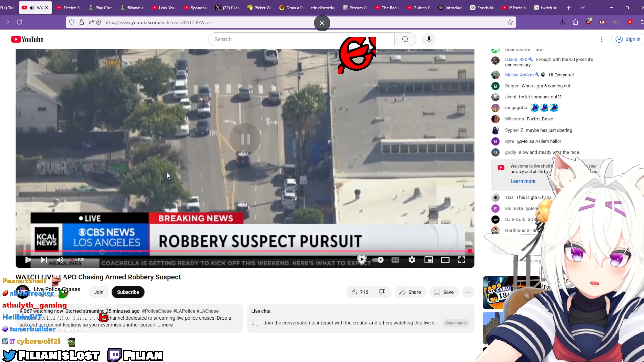Like the video with thumbs up
Image resolution: width=644 pixels, height=362 pixels.
tap(359, 292)
